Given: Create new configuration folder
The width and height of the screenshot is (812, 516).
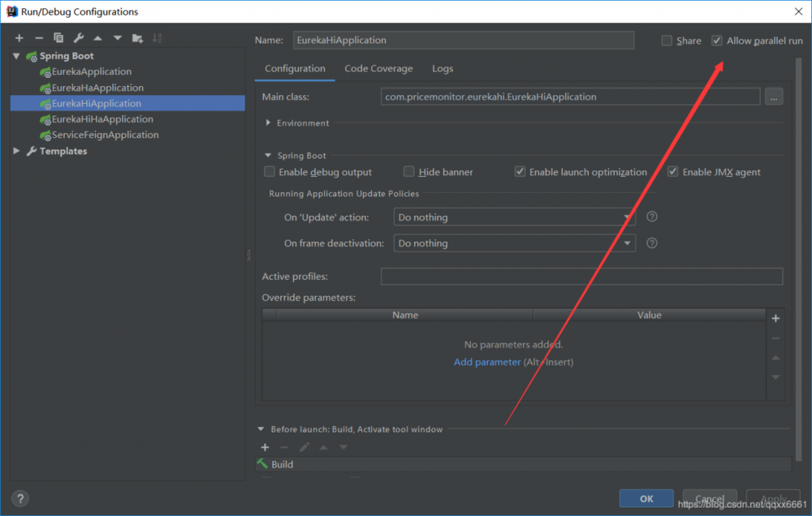Looking at the screenshot, I should point(137,38).
